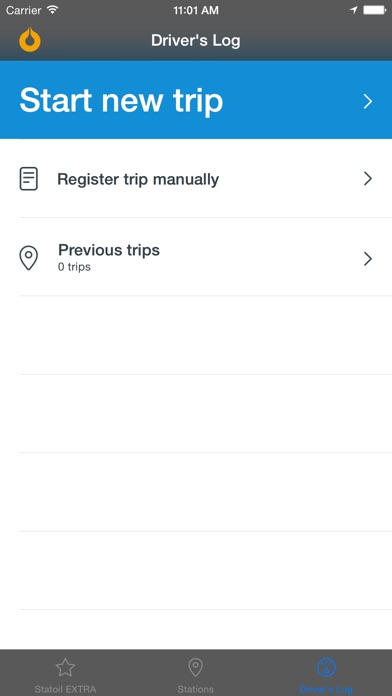Select the star icon for Statoil EXTRA

click(x=65, y=668)
